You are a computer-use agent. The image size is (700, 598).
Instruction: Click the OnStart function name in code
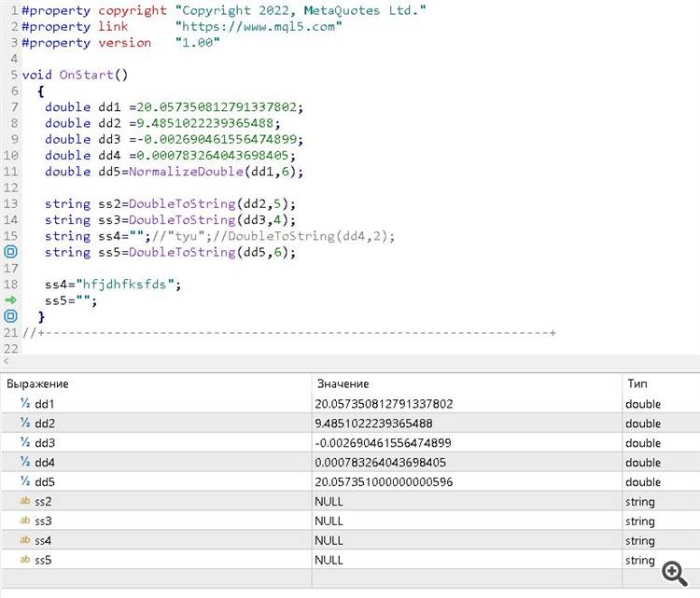pyautogui.click(x=86, y=75)
